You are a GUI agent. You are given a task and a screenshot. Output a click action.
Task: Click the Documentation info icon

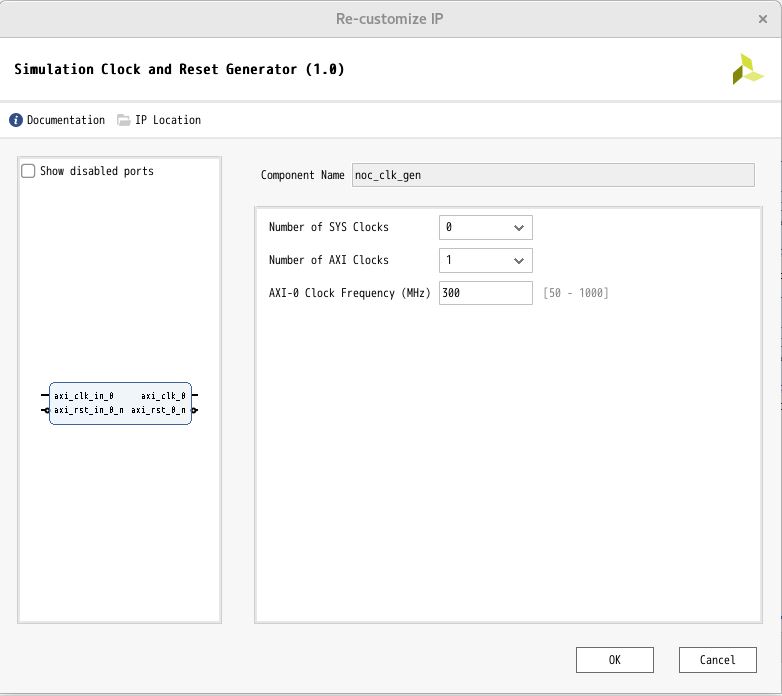click(16, 120)
